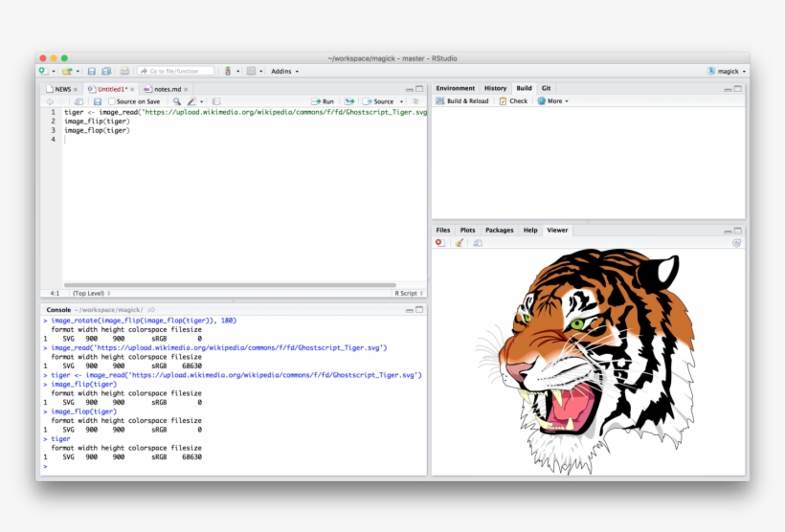Open the More build options menu
The height and width of the screenshot is (532, 785).
553,101
